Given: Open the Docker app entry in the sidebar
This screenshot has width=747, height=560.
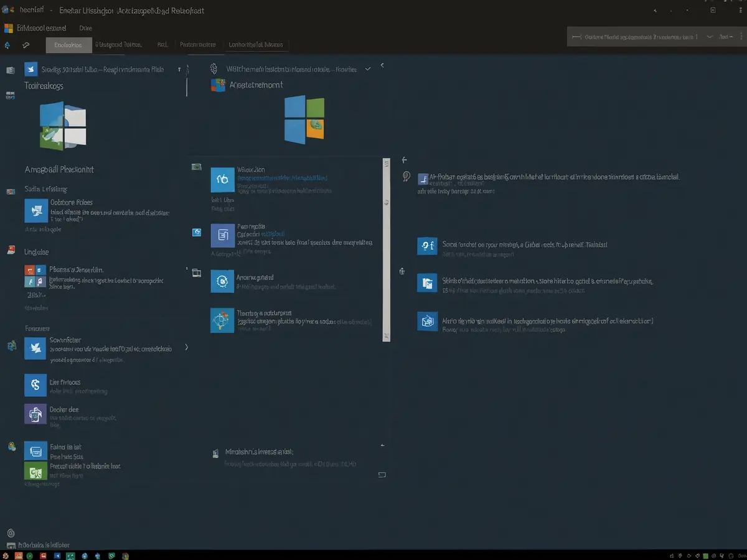Looking at the screenshot, I should tap(35, 413).
